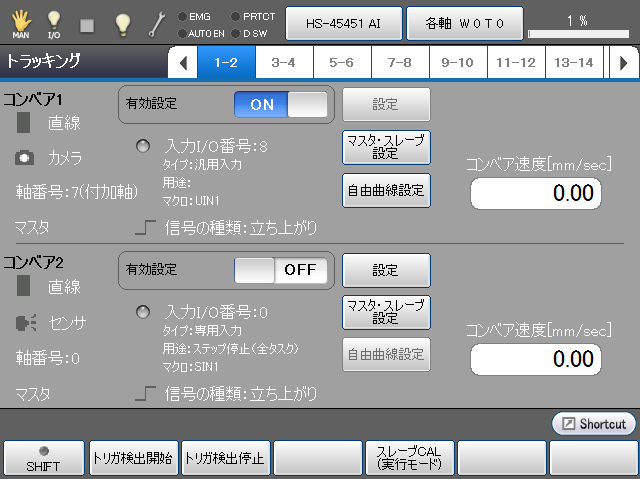Click the Conveyor 1 speed value field

click(x=536, y=193)
